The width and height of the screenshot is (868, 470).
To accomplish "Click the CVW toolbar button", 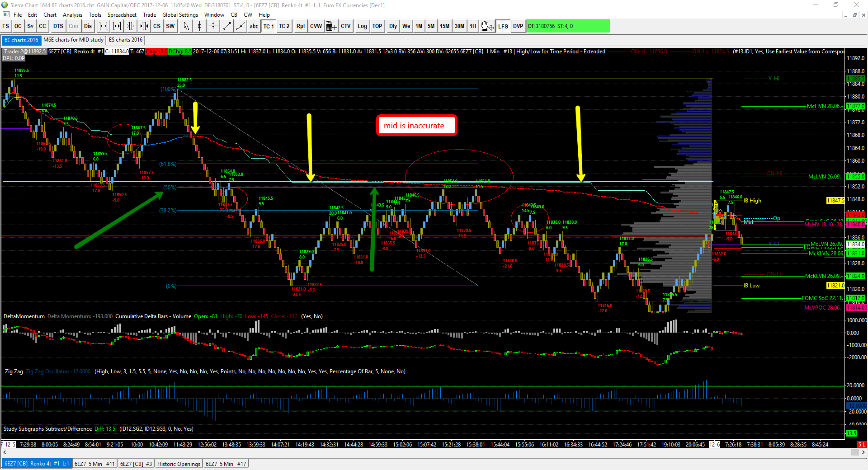I will 316,26.
